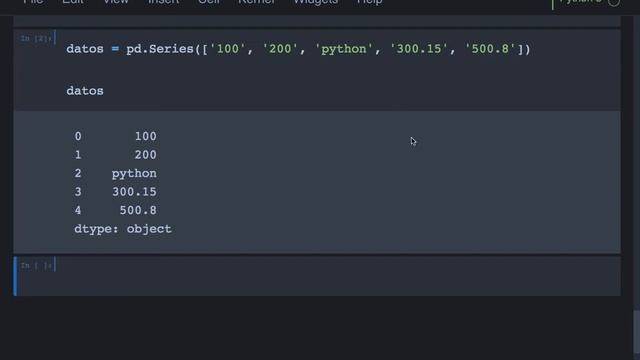Click the '300.15' string in the code line
This screenshot has height=360, width=640.
(x=419, y=49)
